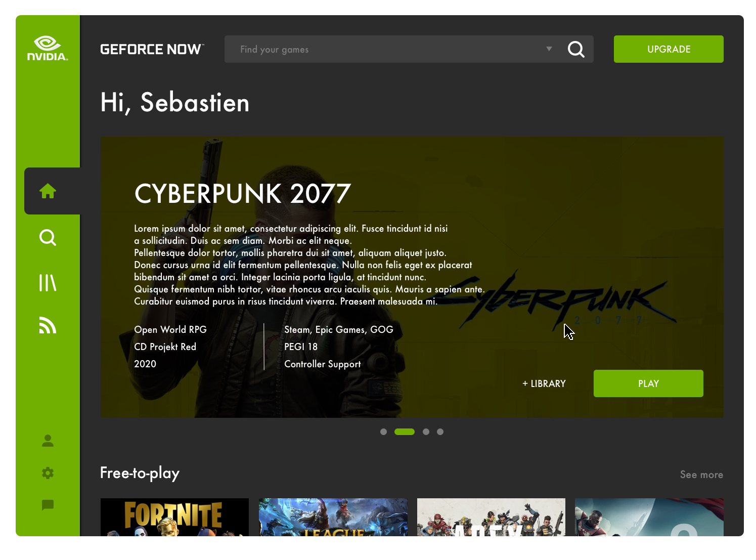Open See more for Free-to-play
Screen dimensions: 756x560
(x=701, y=475)
